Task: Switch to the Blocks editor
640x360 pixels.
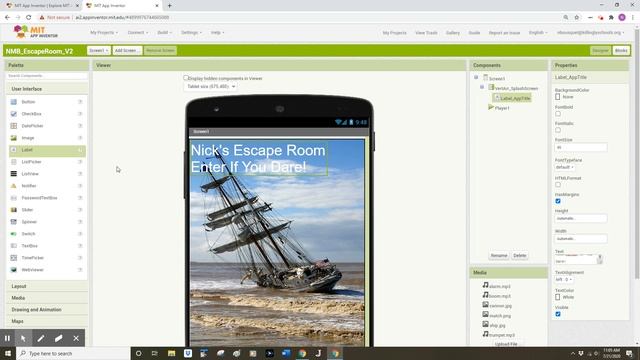Action: click(x=621, y=51)
